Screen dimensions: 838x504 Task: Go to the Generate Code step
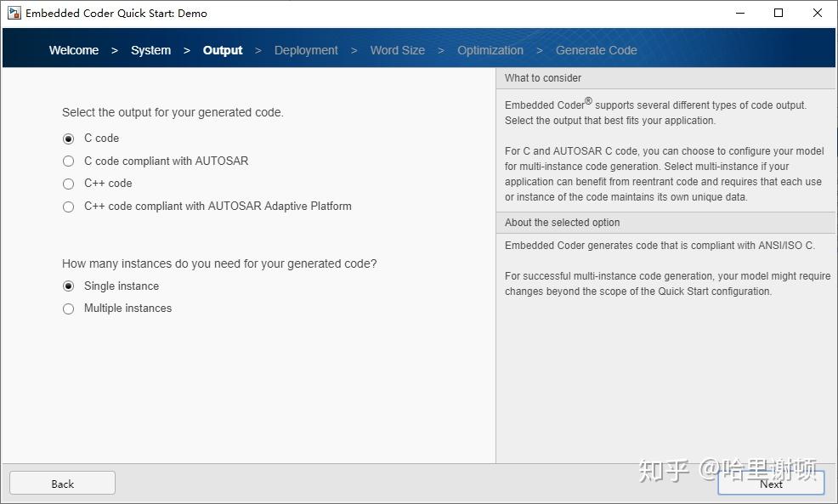pos(596,50)
